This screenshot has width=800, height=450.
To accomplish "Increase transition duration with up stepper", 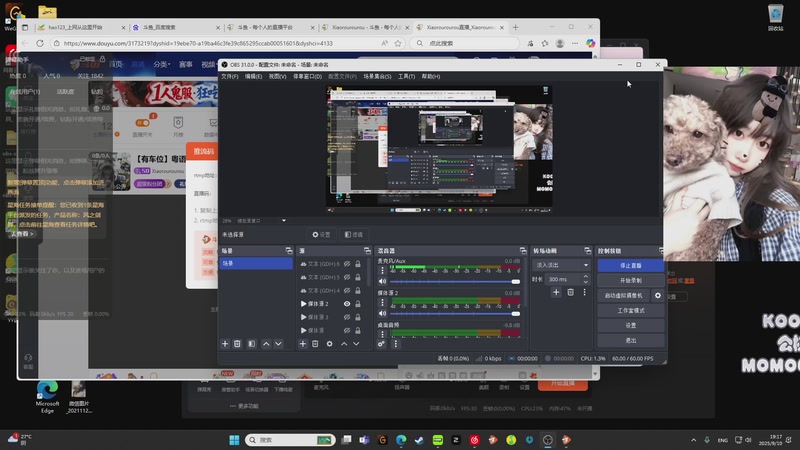I will click(586, 277).
